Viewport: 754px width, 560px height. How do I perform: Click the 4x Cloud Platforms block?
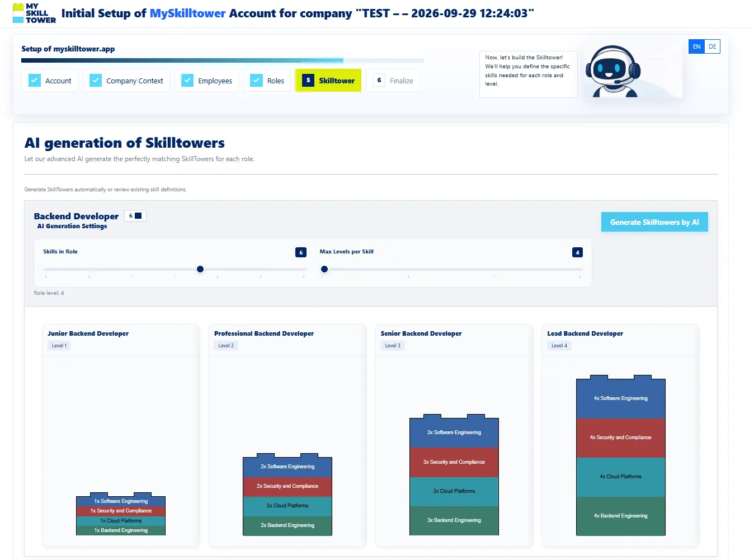[621, 477]
